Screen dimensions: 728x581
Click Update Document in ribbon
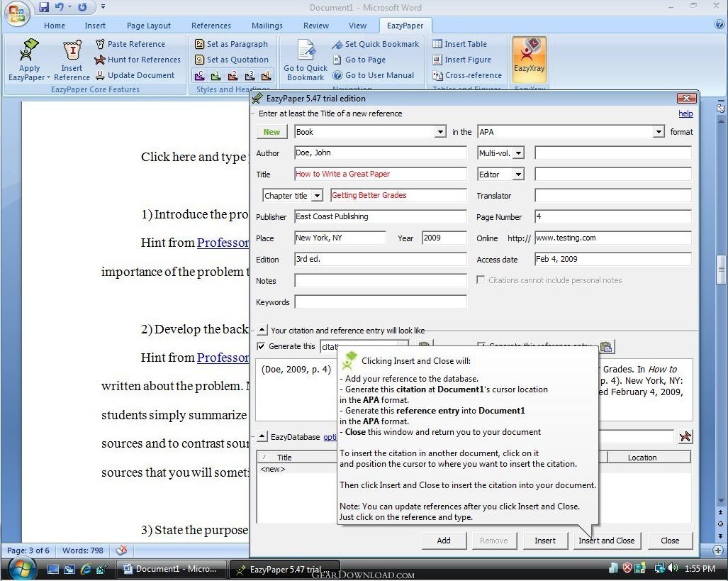coord(135,75)
